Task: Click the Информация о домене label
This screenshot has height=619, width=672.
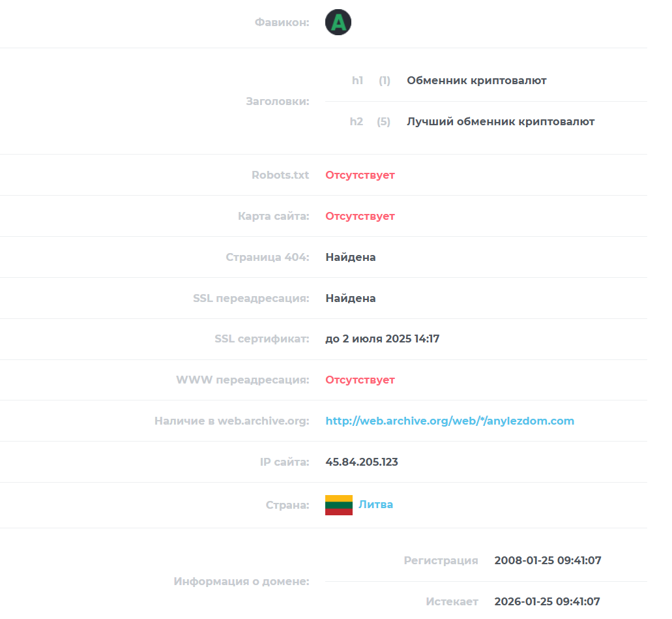Action: coord(241,582)
